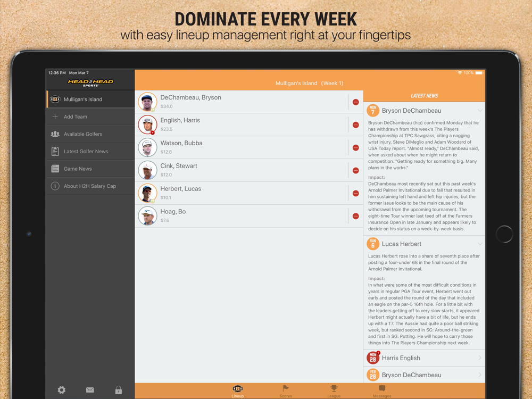The height and width of the screenshot is (399, 532).
Task: Click the Wi-Fi status icon
Action: pos(460,73)
